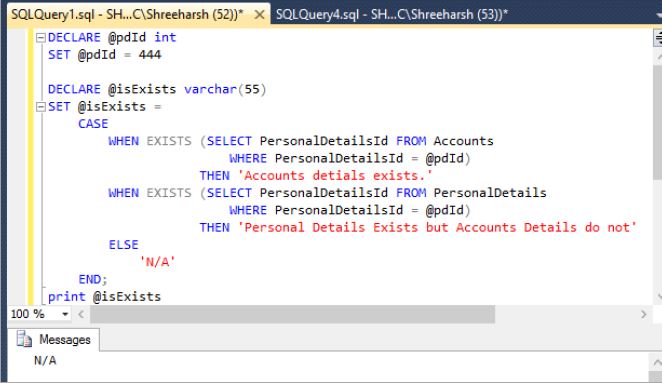Click the editor horizontal scrollbar thumb

(292, 314)
